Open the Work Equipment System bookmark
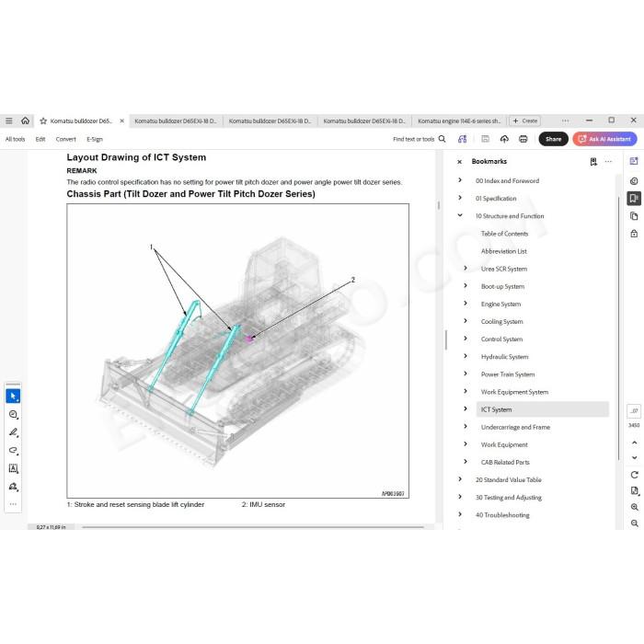The height and width of the screenshot is (644, 644). (514, 392)
